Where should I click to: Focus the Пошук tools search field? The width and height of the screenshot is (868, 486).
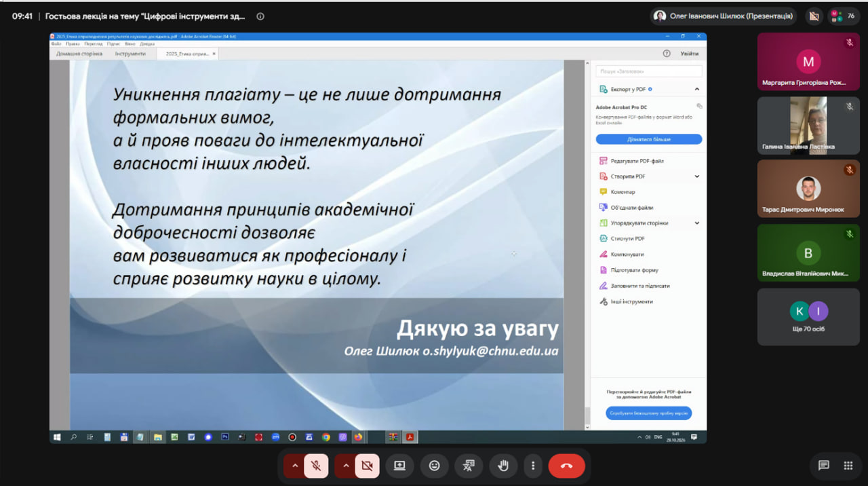point(649,71)
